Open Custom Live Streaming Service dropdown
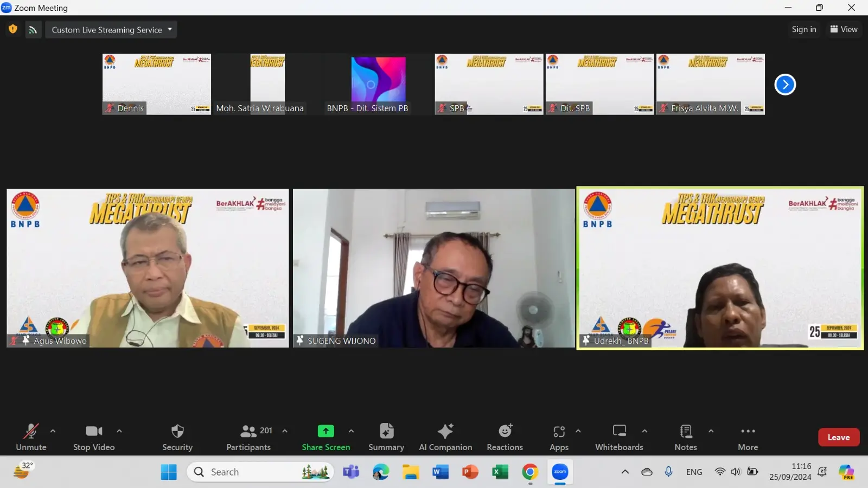This screenshot has height=488, width=868. coord(111,30)
